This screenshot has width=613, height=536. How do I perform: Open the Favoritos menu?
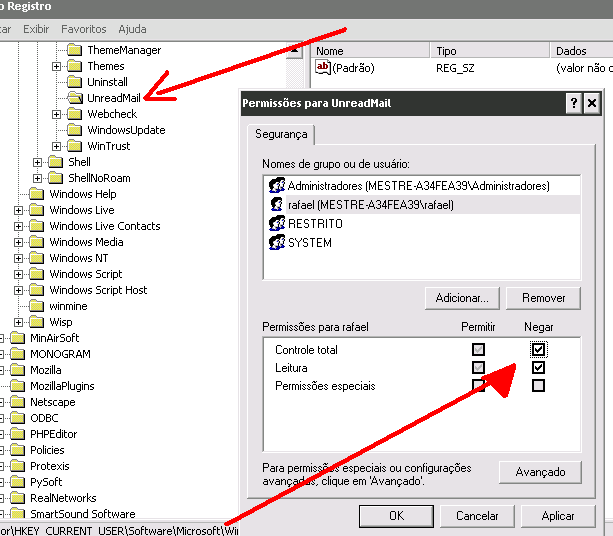83,29
